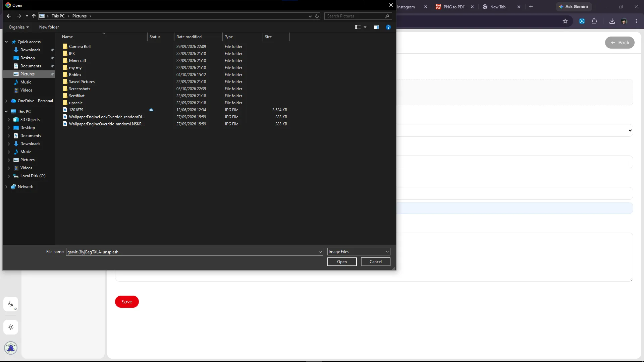Open Chrome extensions puzzle icon
This screenshot has width=644, height=362.
click(x=594, y=21)
